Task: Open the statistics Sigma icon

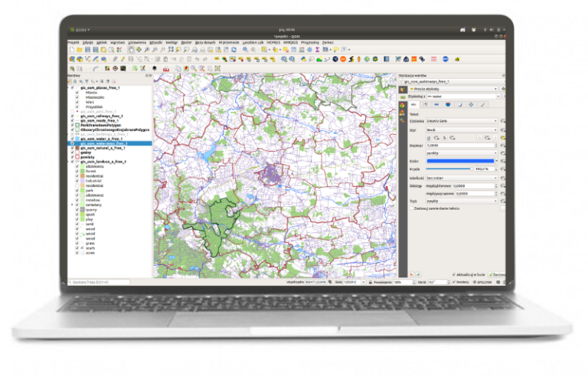Action: [317, 50]
